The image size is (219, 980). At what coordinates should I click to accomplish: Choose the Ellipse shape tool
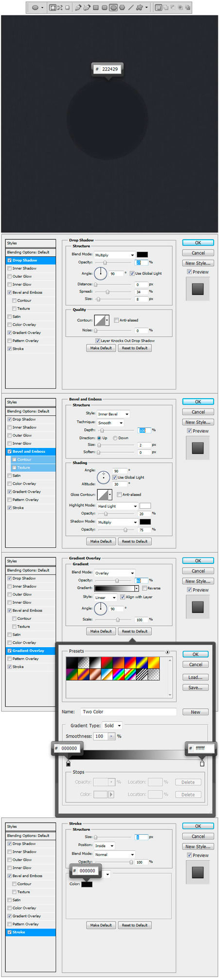click(113, 8)
